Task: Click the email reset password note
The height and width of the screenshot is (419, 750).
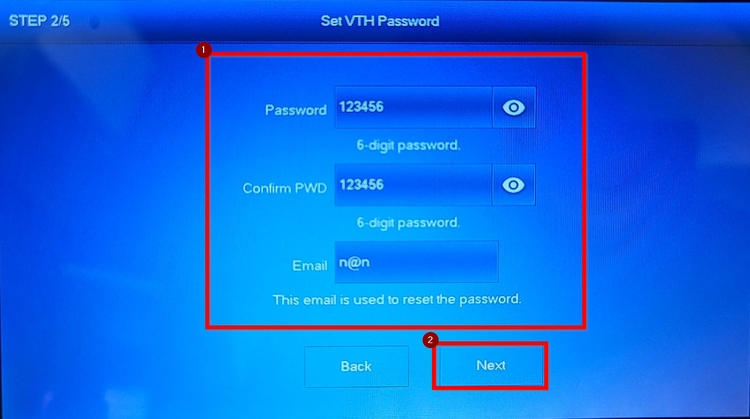Action: coord(397,299)
